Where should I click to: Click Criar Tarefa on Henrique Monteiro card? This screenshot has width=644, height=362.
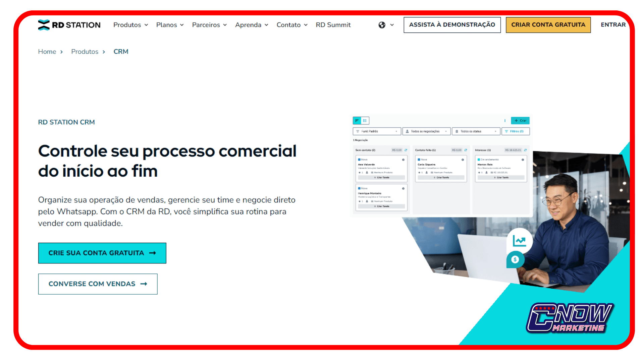click(381, 206)
